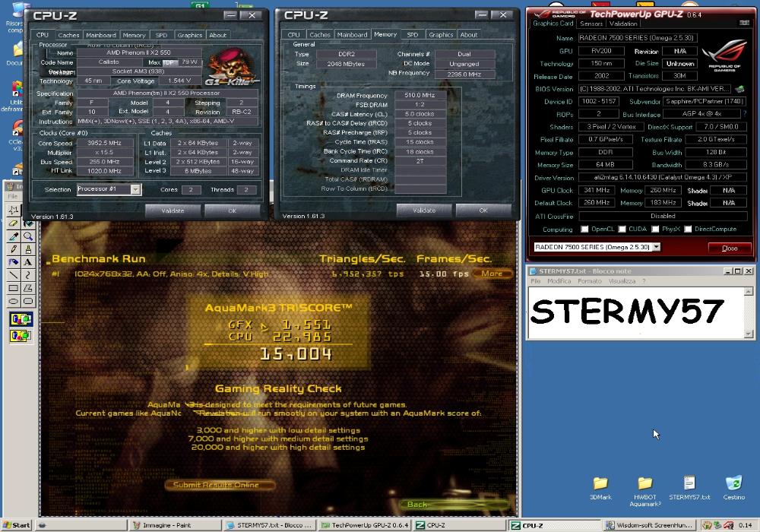The image size is (760, 532).
Task: Select the Airbrush spray tool
Action: [x=13, y=262]
